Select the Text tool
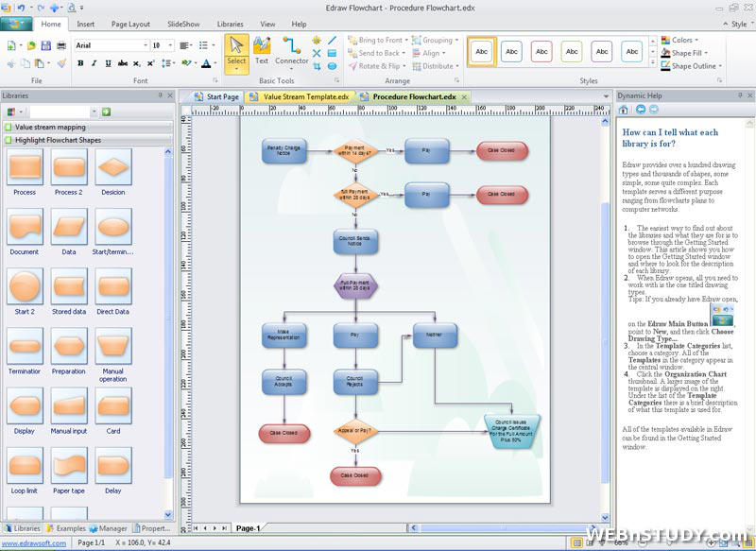 click(x=262, y=51)
